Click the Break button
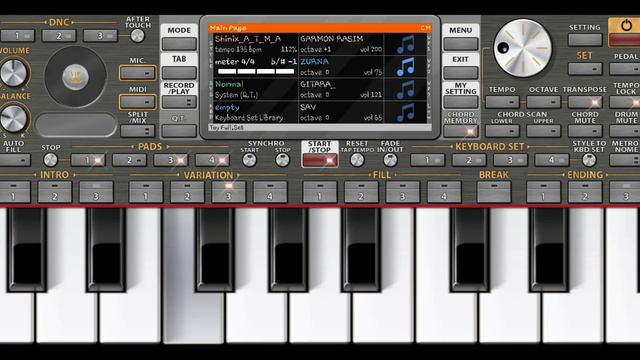The width and height of the screenshot is (640, 360). tap(494, 192)
